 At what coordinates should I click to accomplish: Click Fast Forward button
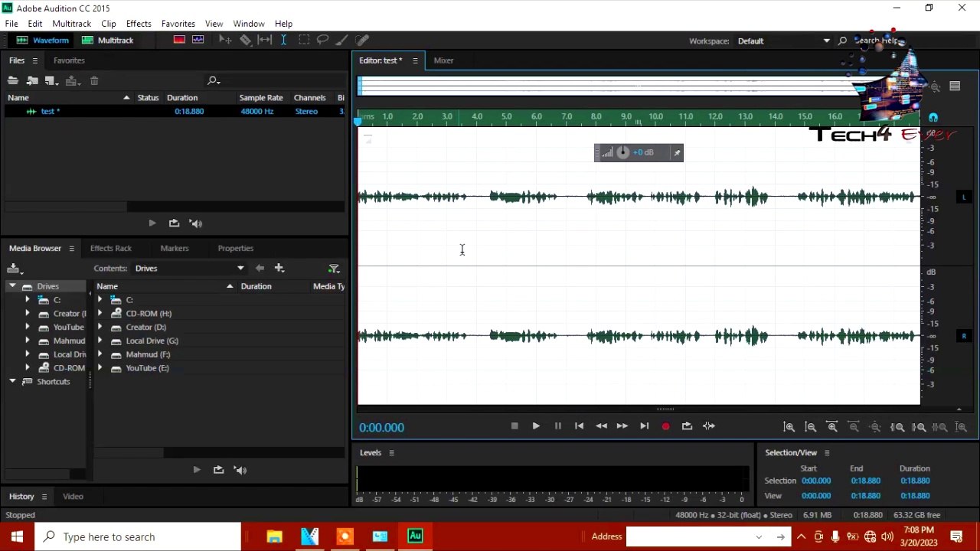(622, 426)
